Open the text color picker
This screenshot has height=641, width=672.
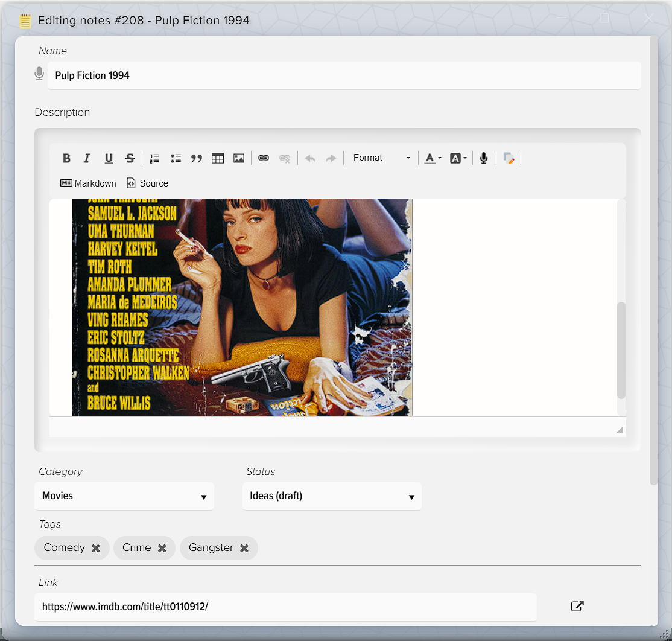(433, 158)
